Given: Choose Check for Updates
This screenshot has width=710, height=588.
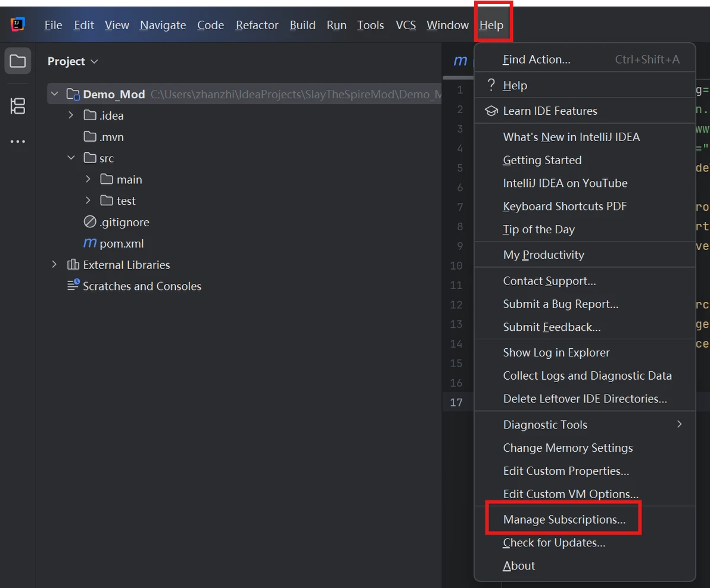Looking at the screenshot, I should pyautogui.click(x=585, y=542).
